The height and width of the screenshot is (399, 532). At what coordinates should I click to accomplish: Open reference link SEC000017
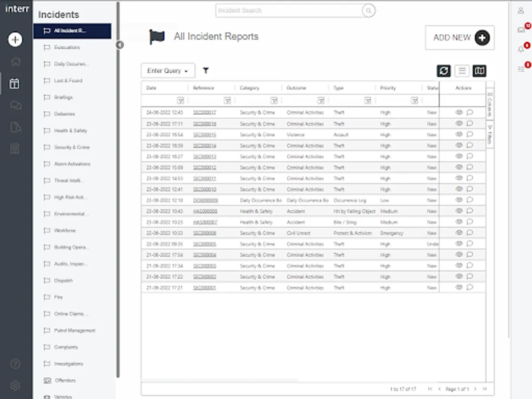tap(205, 113)
